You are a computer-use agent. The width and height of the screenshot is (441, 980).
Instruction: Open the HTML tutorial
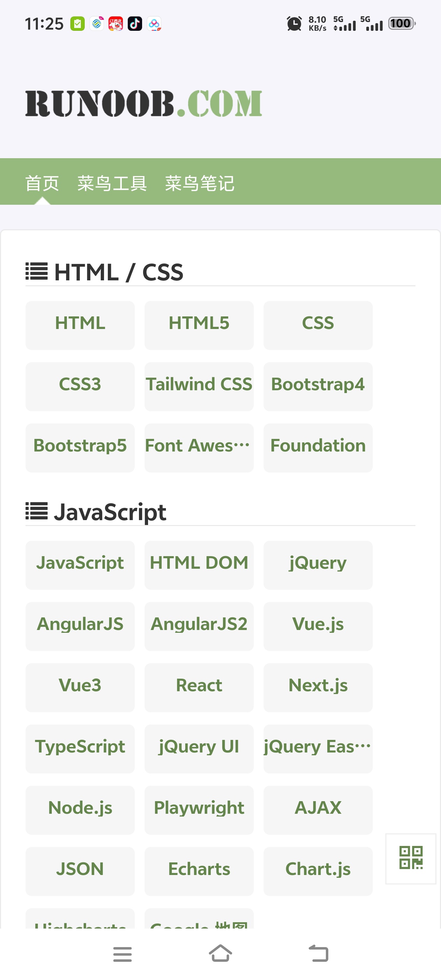pos(80,325)
